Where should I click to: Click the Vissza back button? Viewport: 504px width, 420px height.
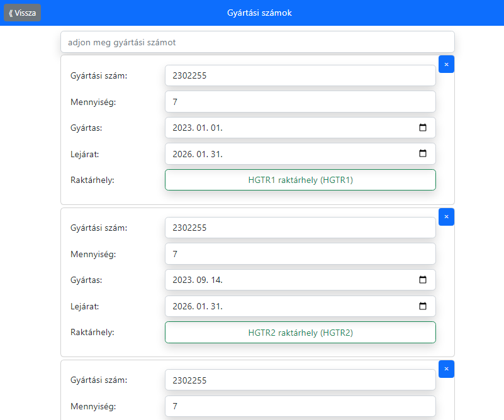[23, 13]
